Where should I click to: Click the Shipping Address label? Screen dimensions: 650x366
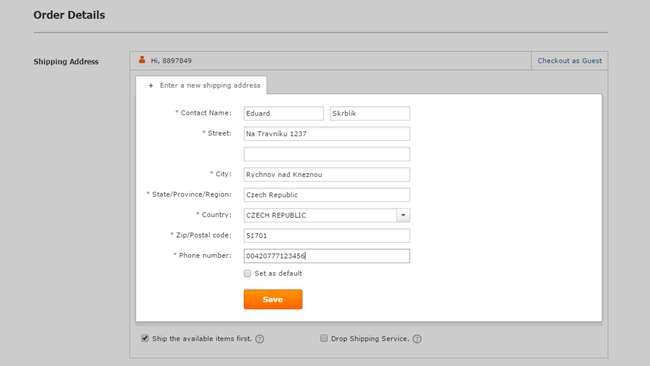tap(66, 61)
